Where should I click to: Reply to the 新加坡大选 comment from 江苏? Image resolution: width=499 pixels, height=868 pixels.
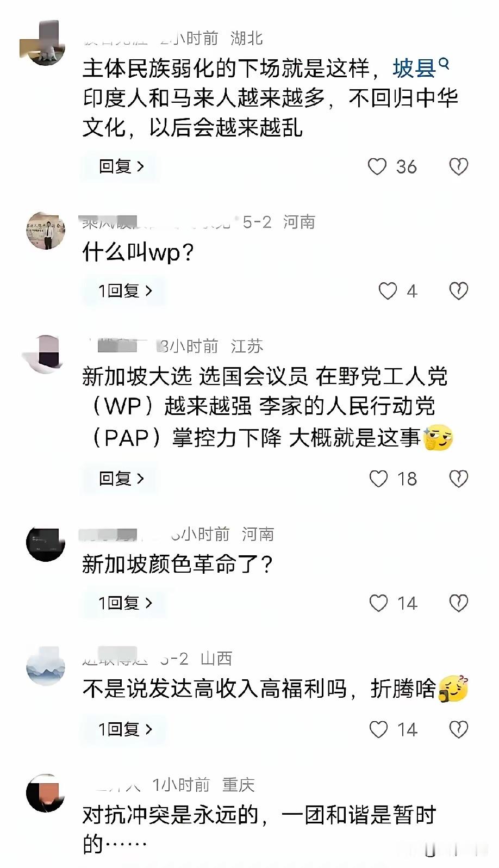point(121,479)
